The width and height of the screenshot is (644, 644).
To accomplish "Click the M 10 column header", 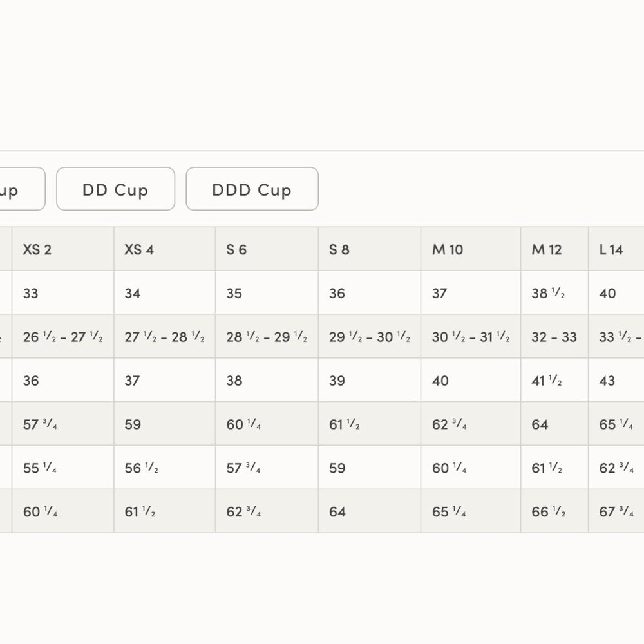I will (x=448, y=249).
